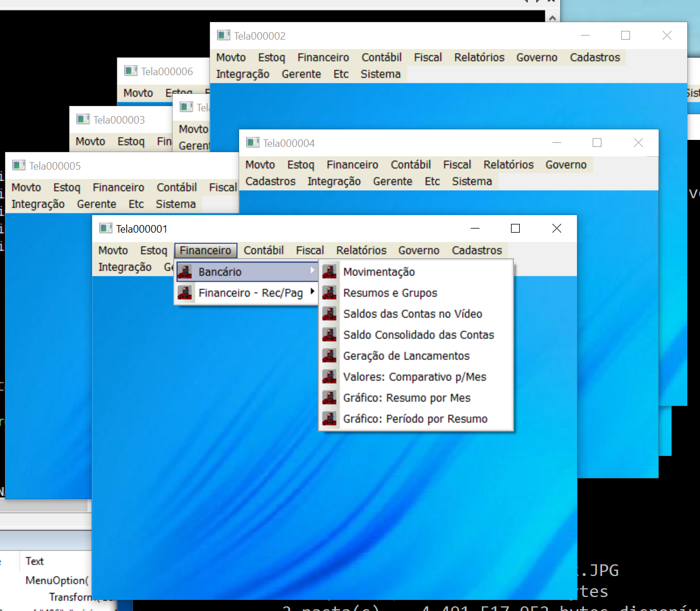This screenshot has height=611, width=700.
Task: Open Movto menu in Tela000002
Action: pos(231,57)
